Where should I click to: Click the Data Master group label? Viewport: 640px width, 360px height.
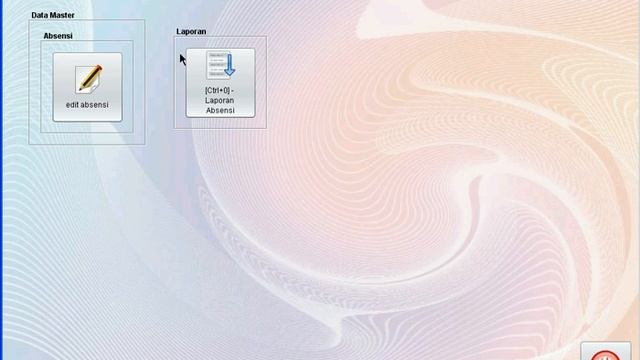coord(53,15)
